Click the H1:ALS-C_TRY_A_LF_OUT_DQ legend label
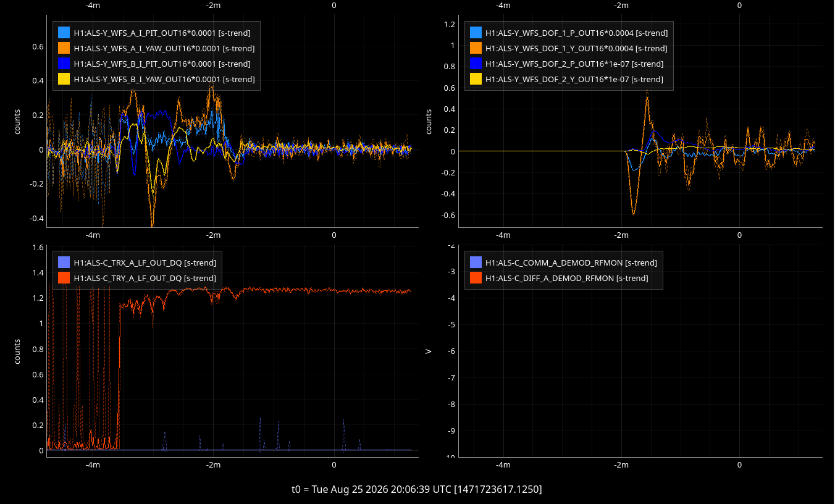 145,278
